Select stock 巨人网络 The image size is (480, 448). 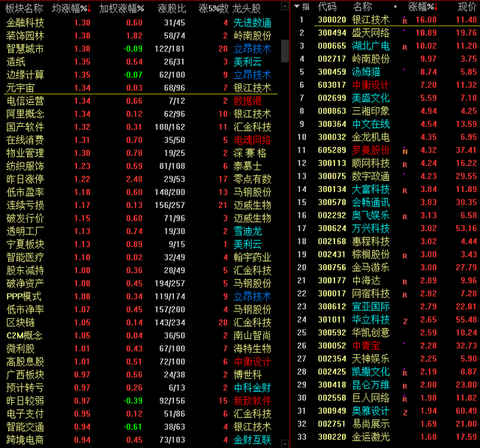click(x=370, y=398)
